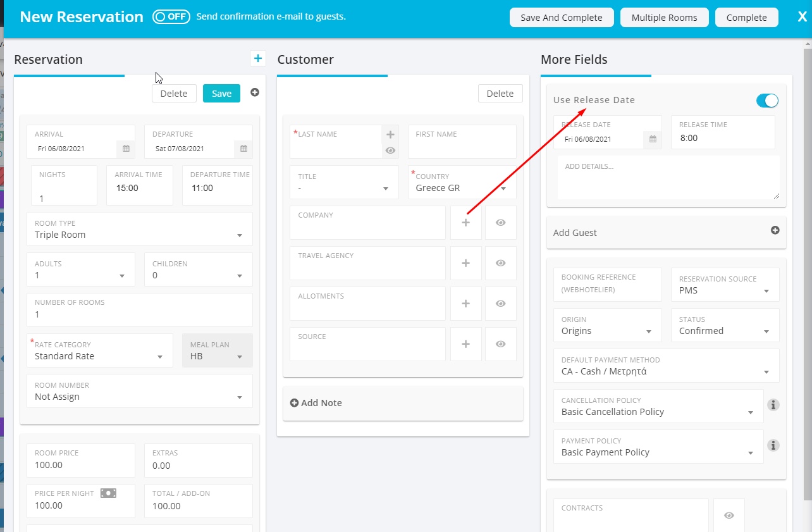Click Release Time field
812x532 pixels.
tap(723, 132)
